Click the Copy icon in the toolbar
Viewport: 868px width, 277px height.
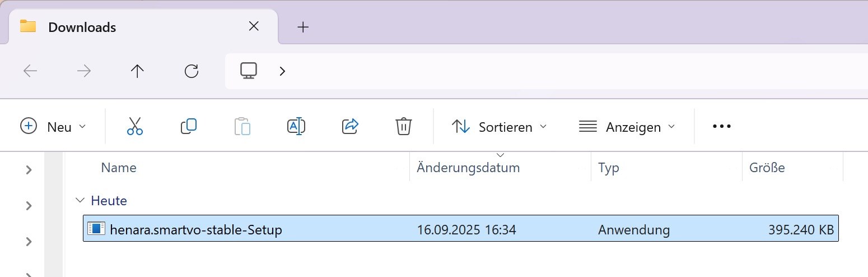click(x=189, y=127)
